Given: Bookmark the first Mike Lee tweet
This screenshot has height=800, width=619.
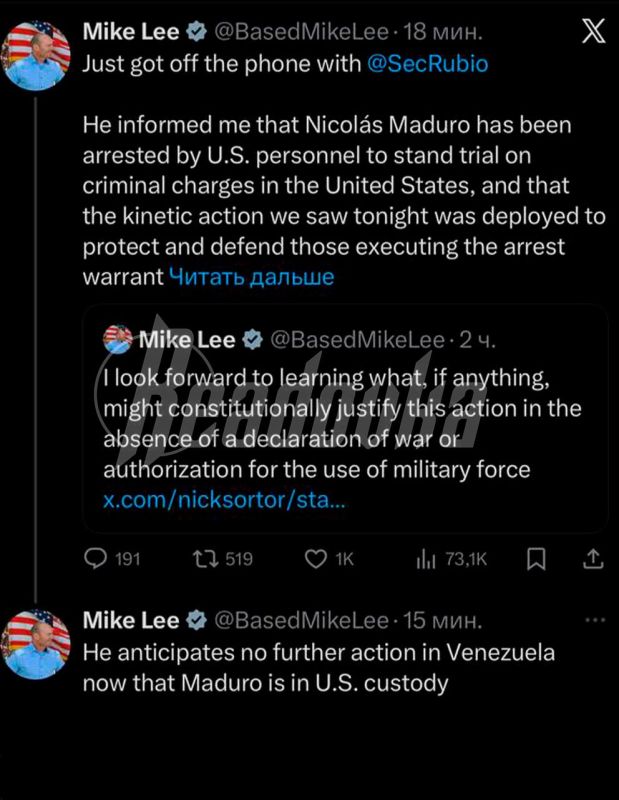Looking at the screenshot, I should [536, 559].
